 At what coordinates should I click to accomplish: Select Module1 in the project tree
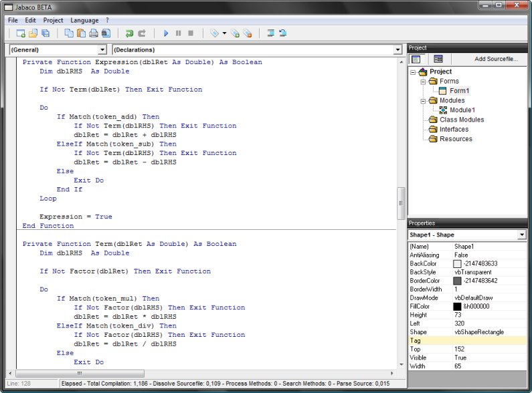(x=462, y=110)
